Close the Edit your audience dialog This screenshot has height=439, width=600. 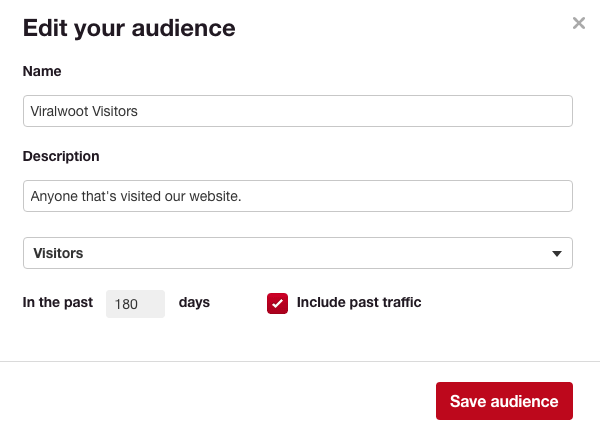tap(579, 23)
